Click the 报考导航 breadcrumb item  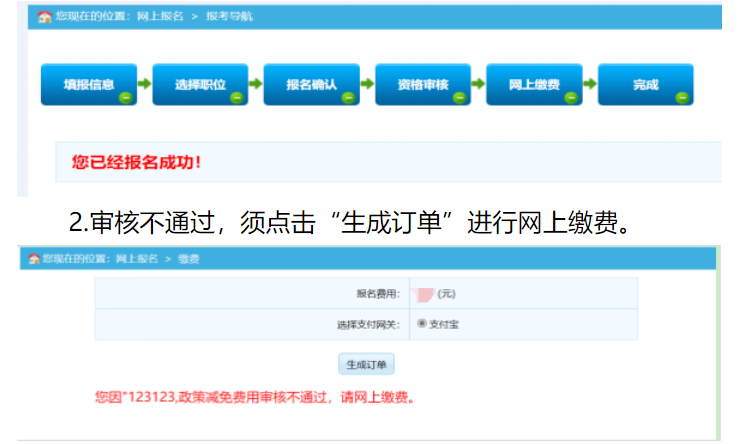click(x=230, y=17)
